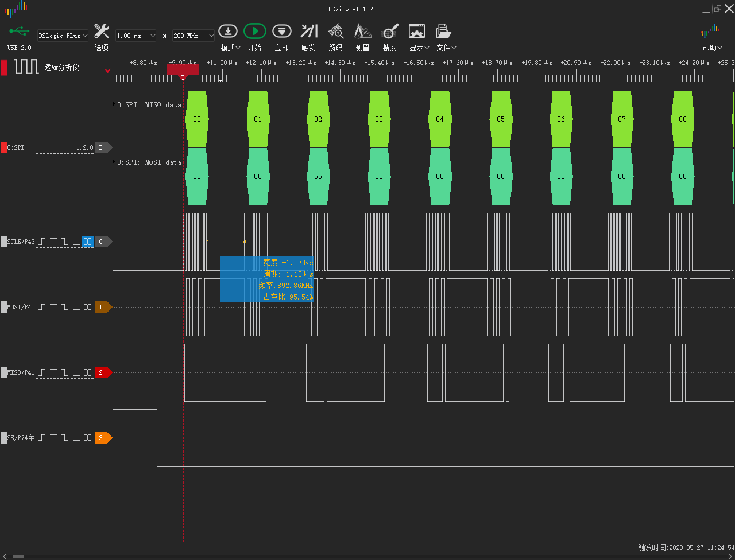The width and height of the screenshot is (735, 560).
Task: Open the 200 MHz sample rate dropdown
Action: [194, 36]
